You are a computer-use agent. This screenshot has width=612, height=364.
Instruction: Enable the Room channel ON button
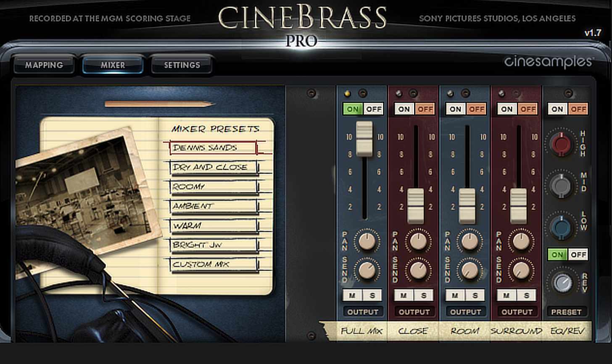pos(455,109)
